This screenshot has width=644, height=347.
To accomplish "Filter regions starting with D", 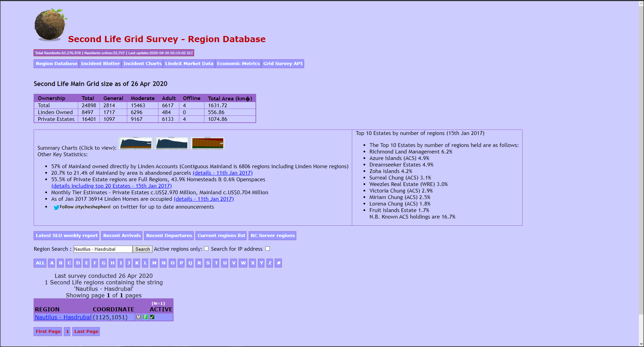I will click(78, 263).
